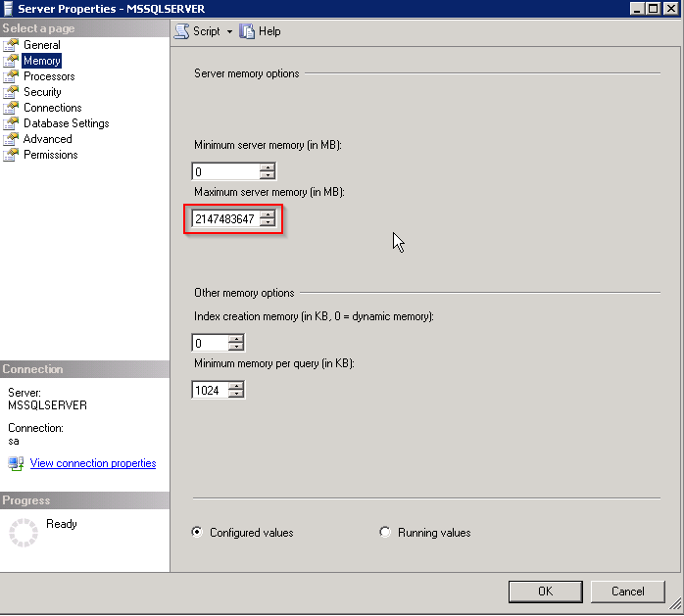Viewport: 684px width, 616px height.
Task: Click the Index creation memory input field
Action: tap(210, 343)
